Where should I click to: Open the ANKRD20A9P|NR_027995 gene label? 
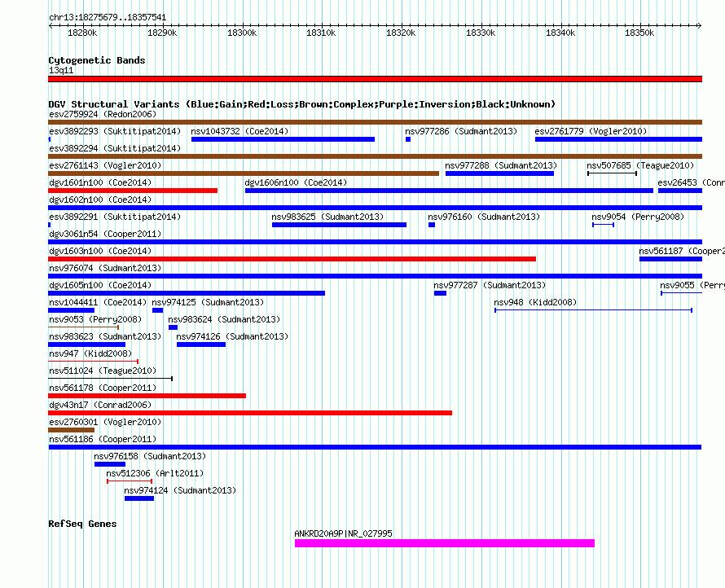click(x=343, y=533)
